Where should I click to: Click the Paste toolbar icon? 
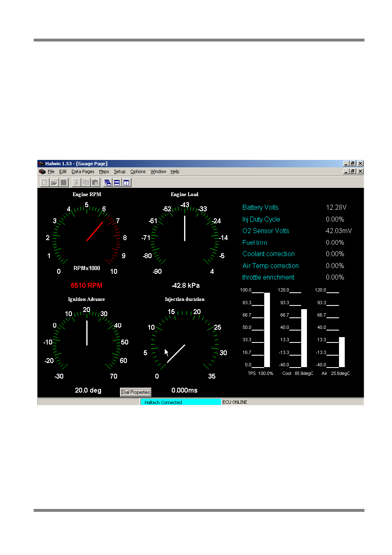pyautogui.click(x=95, y=183)
